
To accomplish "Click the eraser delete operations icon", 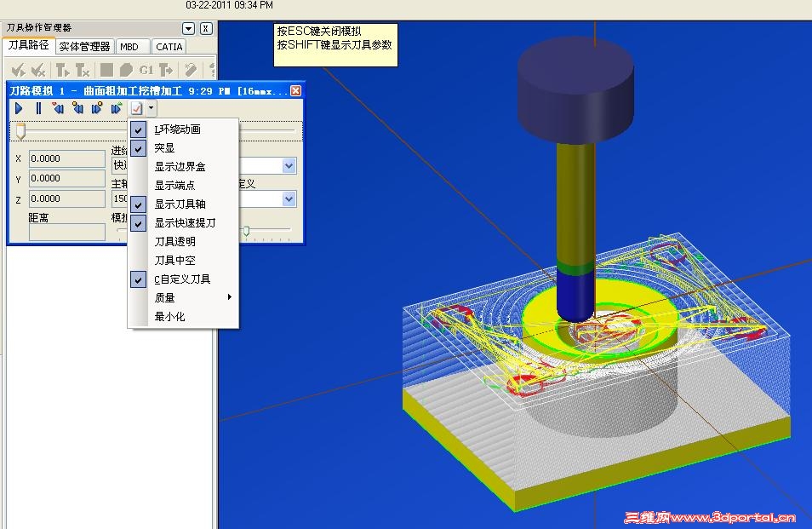I will (190, 70).
